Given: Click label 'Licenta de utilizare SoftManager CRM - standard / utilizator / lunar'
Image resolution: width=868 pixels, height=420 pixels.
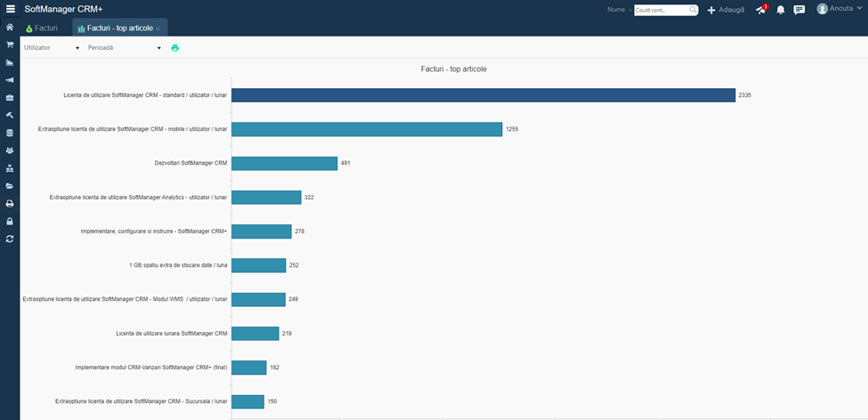Looking at the screenshot, I should [146, 95].
